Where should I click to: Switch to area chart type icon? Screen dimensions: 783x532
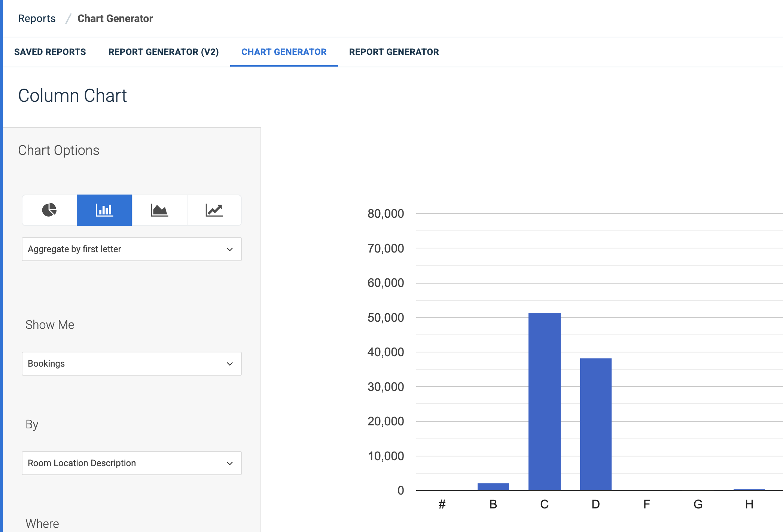[x=159, y=210]
